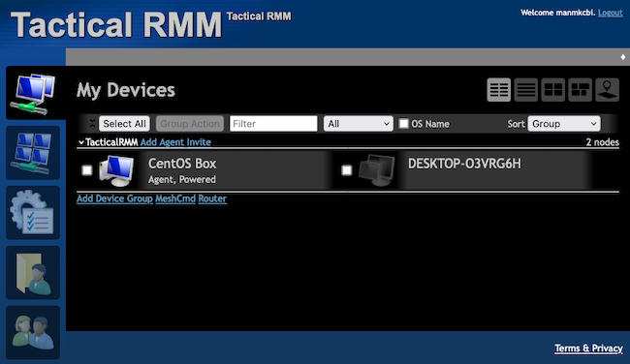Open the Sort Group dropdown
The width and height of the screenshot is (630, 364).
(564, 124)
